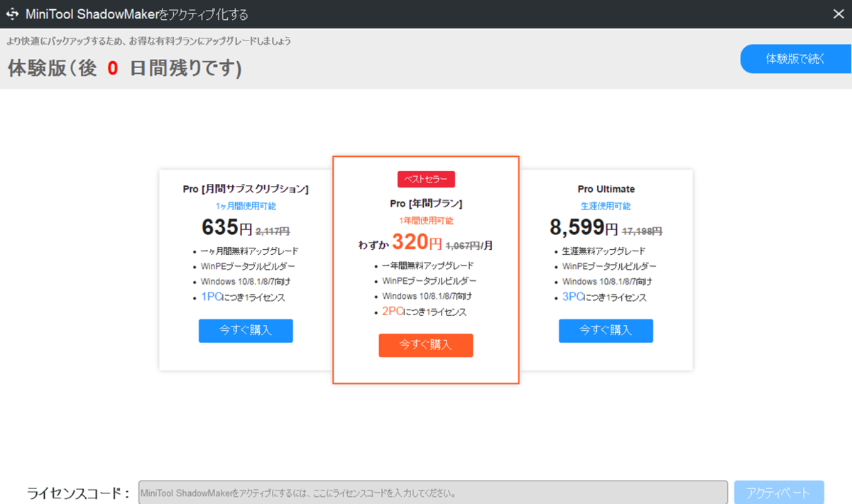Viewport: 852px width, 504px height.
Task: Buy the Pro monthly subscription plan now
Action: coord(246,331)
